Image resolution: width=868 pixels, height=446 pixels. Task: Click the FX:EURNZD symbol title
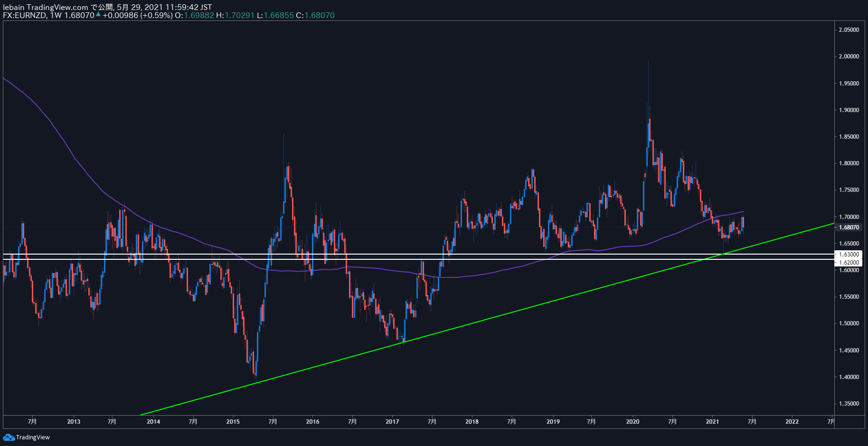click(x=25, y=15)
